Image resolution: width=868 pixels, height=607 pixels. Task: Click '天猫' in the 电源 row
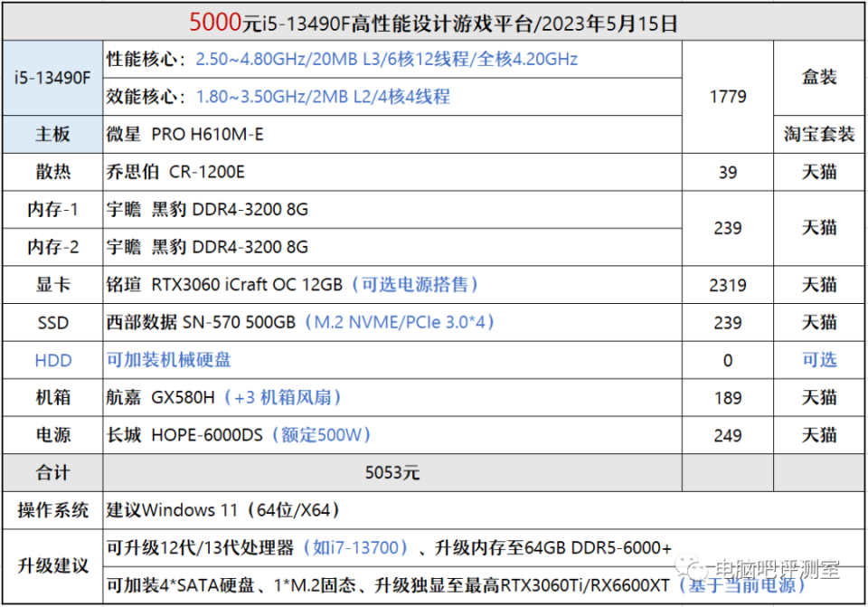click(819, 435)
